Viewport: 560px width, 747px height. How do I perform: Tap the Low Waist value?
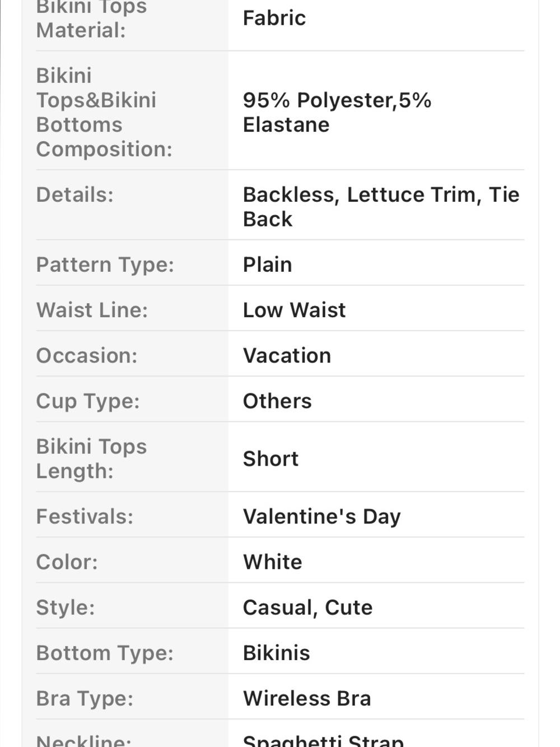(x=294, y=310)
